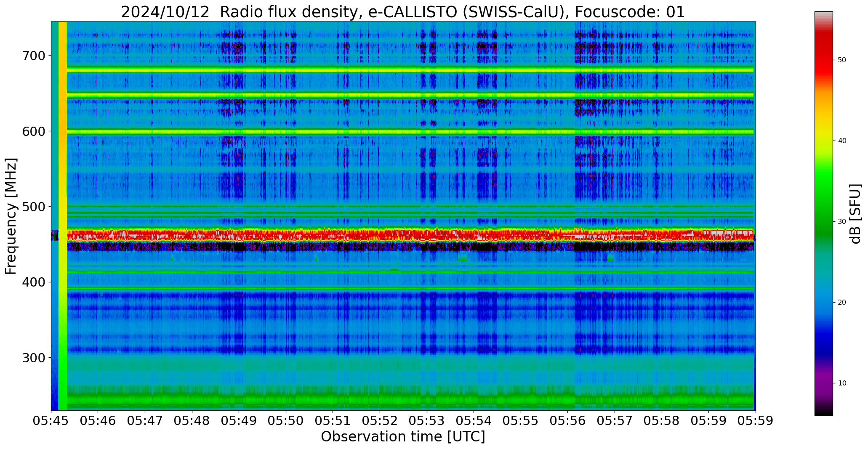Click the 05:53 time tick label
This screenshot has height=449, width=868.
[x=427, y=420]
